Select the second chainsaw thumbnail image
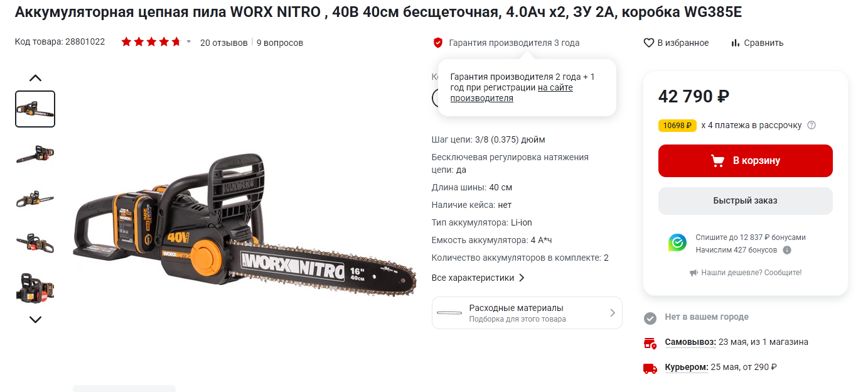Viewport: 868px width, 392px height. pos(35,153)
